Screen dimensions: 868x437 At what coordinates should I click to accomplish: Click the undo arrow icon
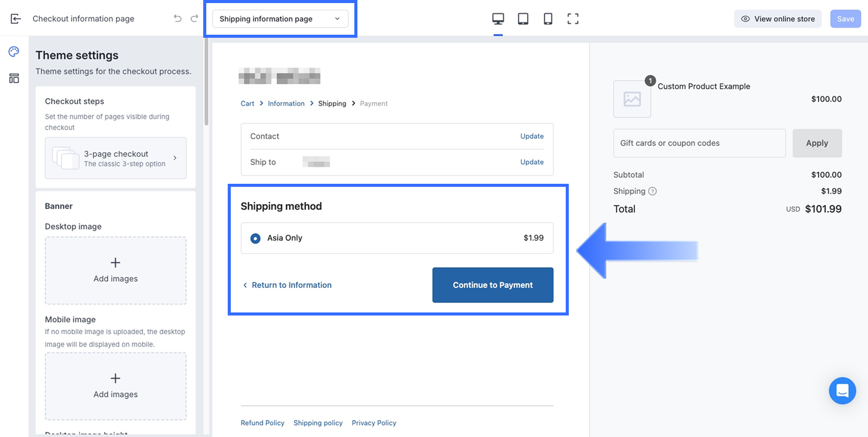click(x=178, y=19)
